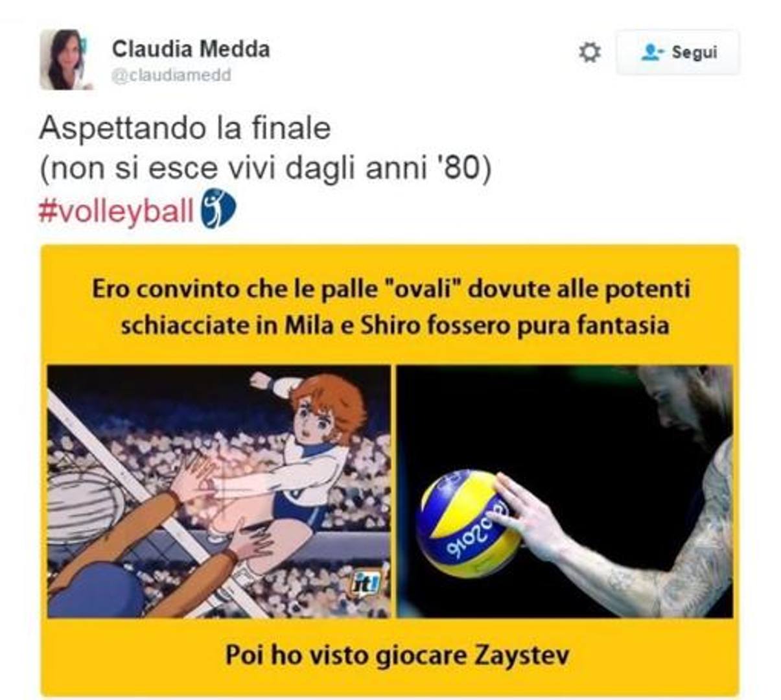
Task: Click the '(non si esce vivi dagli anni '80)' line
Action: pyautogui.click(x=266, y=169)
